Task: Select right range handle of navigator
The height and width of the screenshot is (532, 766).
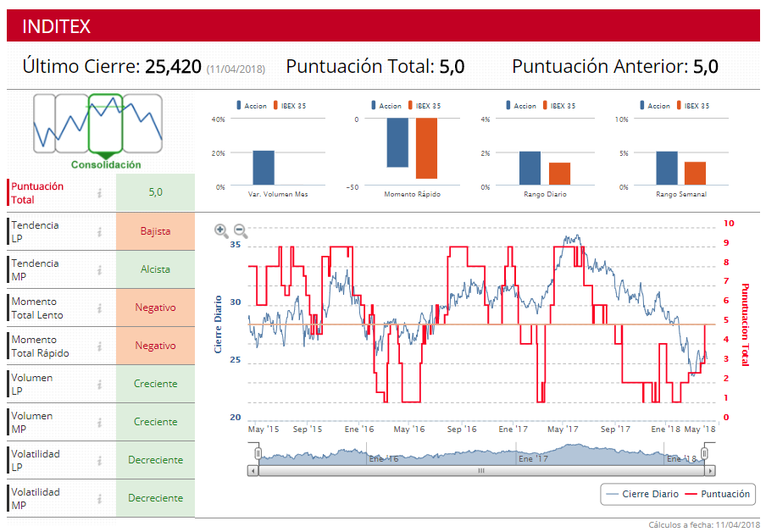Action: tap(705, 453)
